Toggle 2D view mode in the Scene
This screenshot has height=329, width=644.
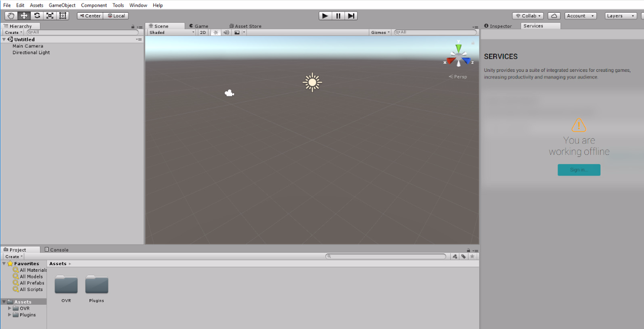coord(202,32)
